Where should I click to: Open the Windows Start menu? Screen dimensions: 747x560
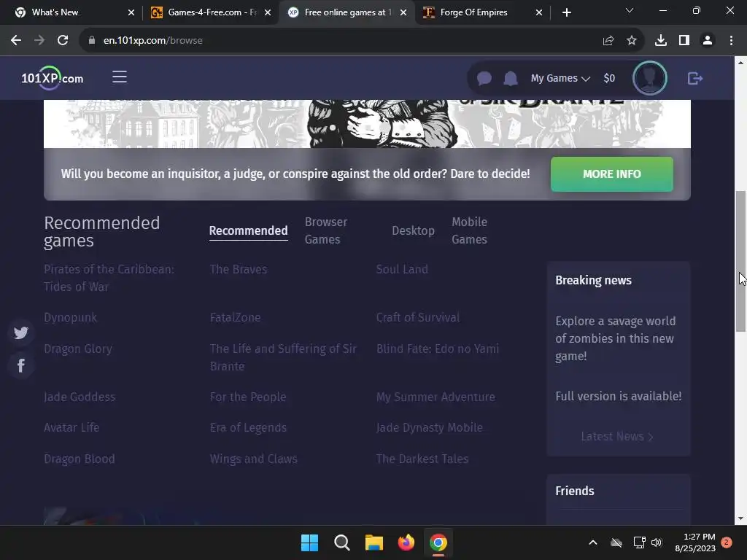pos(309,542)
